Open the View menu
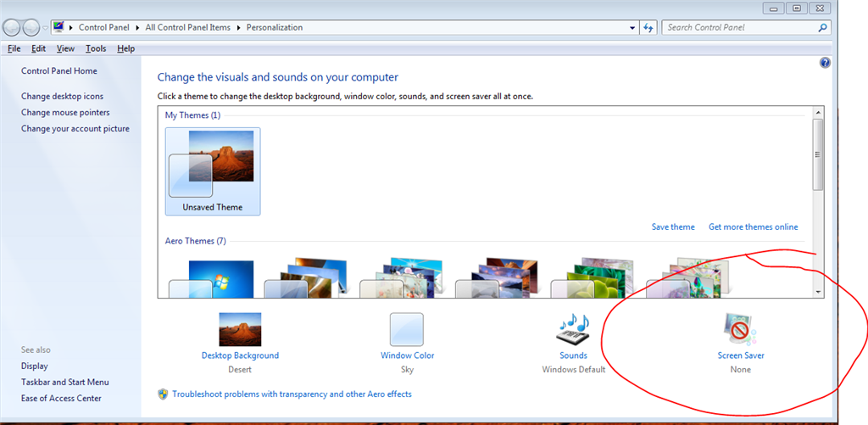 click(x=65, y=48)
